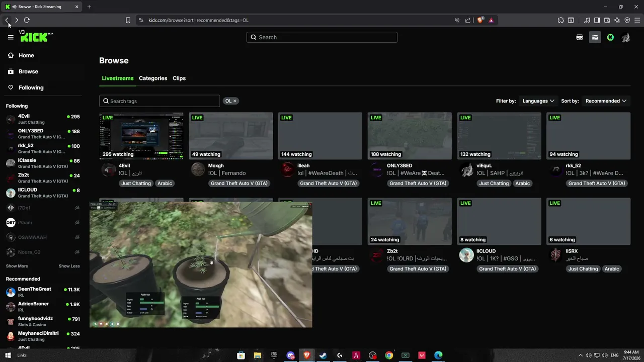Switch to the Clips tab
This screenshot has height=362, width=644.
[x=179, y=78]
